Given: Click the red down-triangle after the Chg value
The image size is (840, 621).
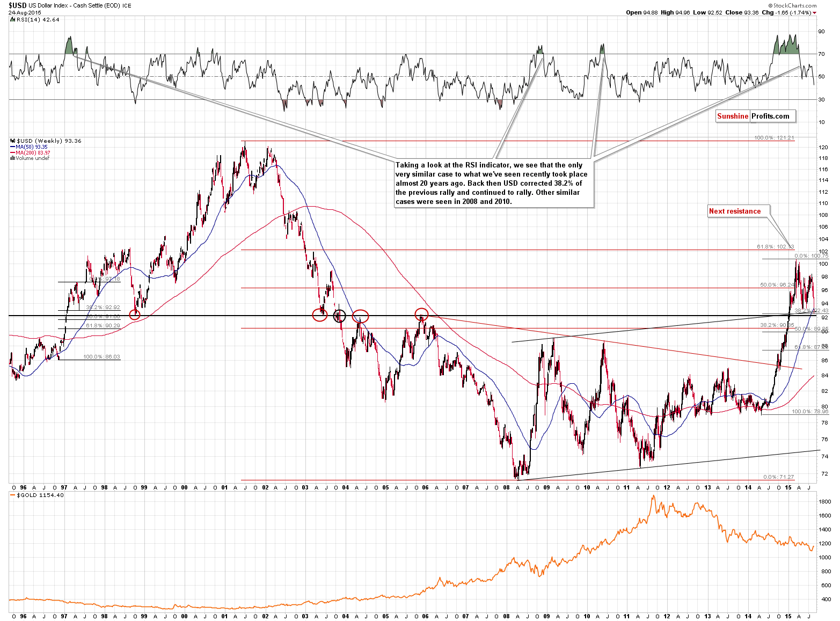Looking at the screenshot, I should [814, 13].
